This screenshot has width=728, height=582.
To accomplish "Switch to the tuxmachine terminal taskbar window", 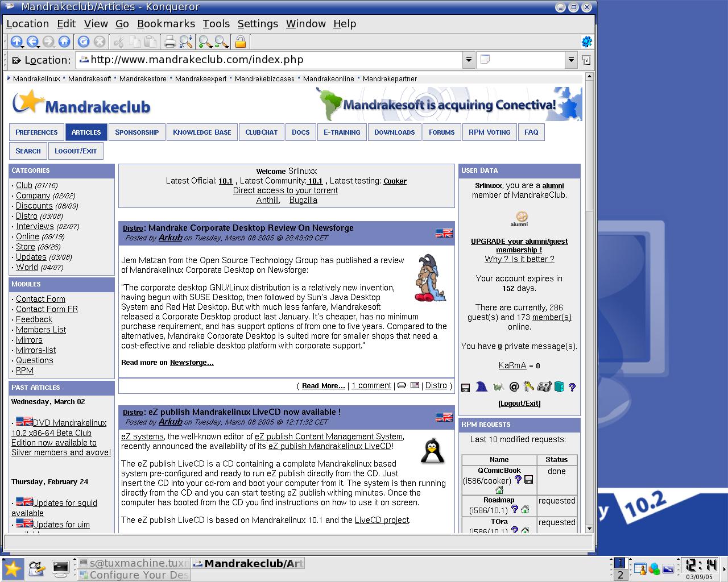I will click(x=134, y=563).
